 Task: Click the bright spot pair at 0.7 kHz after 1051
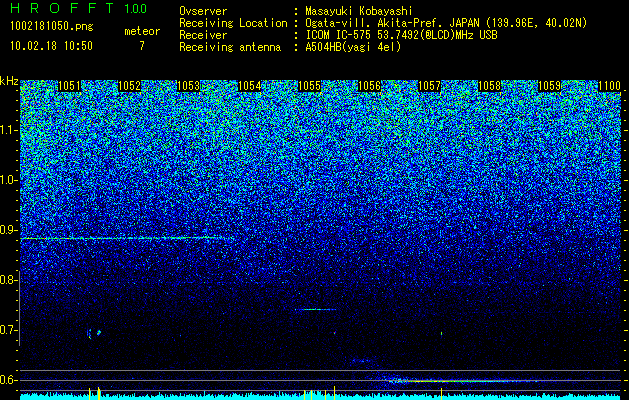(94, 333)
